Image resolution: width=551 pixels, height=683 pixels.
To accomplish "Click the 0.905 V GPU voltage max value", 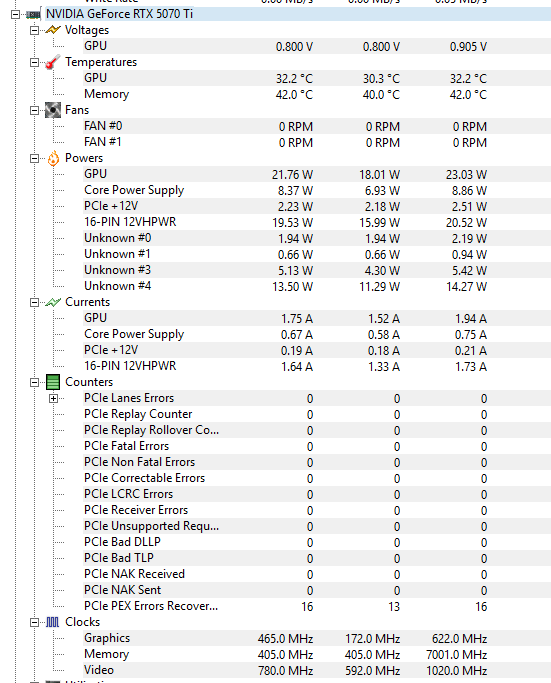I will coord(468,47).
